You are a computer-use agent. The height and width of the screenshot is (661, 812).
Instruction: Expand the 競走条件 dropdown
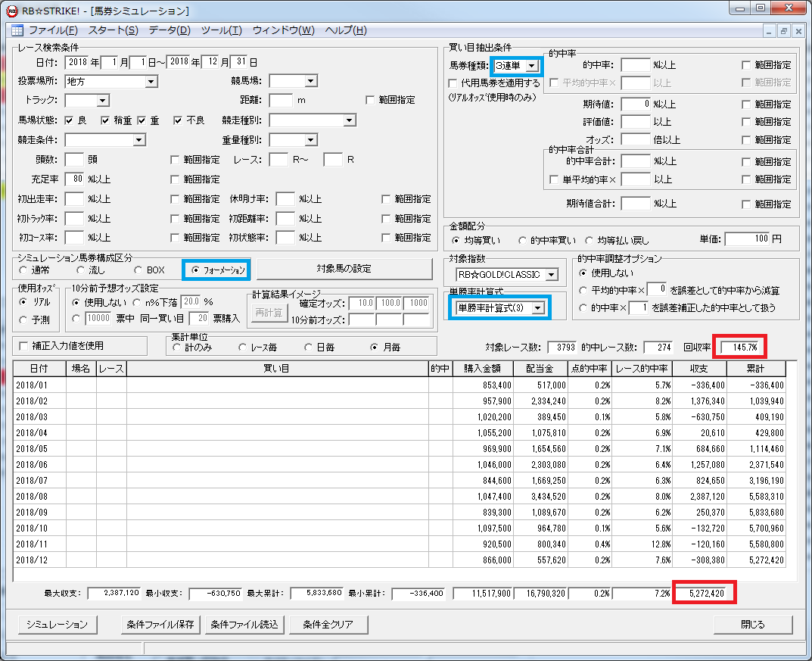(x=138, y=140)
